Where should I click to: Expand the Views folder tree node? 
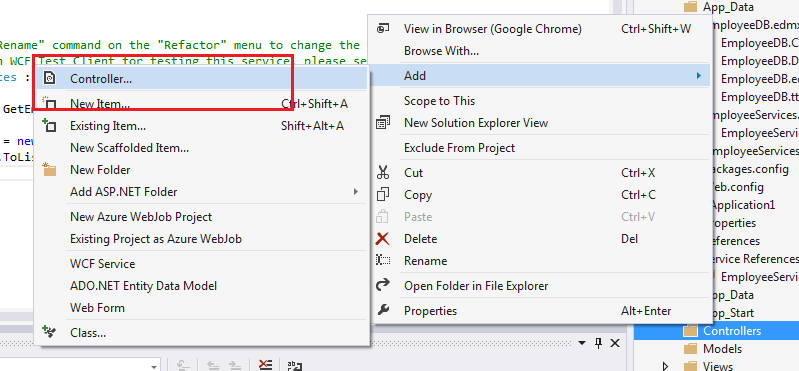coord(664,366)
